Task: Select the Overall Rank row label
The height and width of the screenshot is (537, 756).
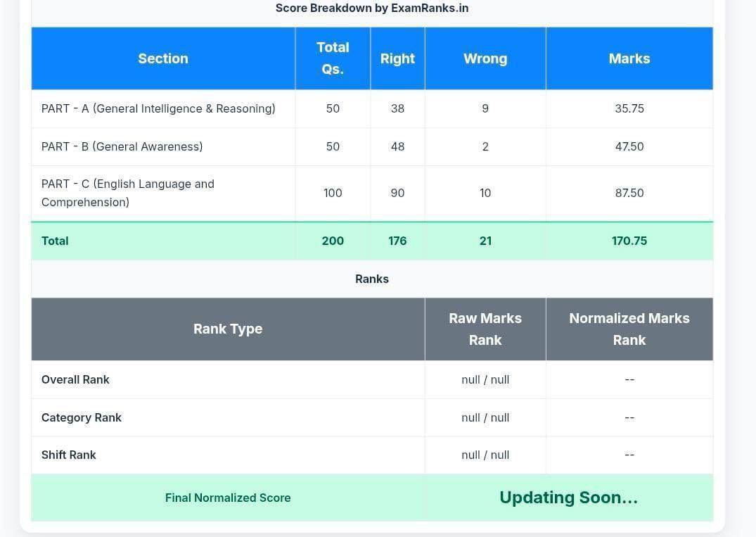Action: tap(75, 380)
